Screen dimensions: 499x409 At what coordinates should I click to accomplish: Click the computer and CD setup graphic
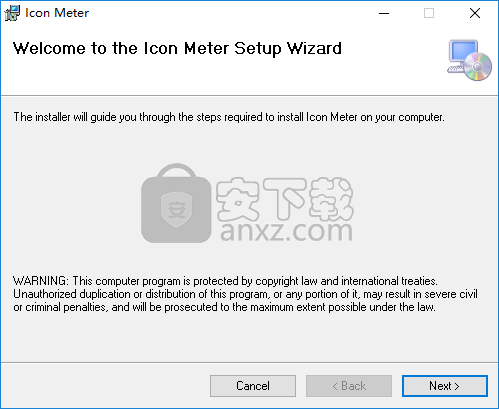click(469, 60)
